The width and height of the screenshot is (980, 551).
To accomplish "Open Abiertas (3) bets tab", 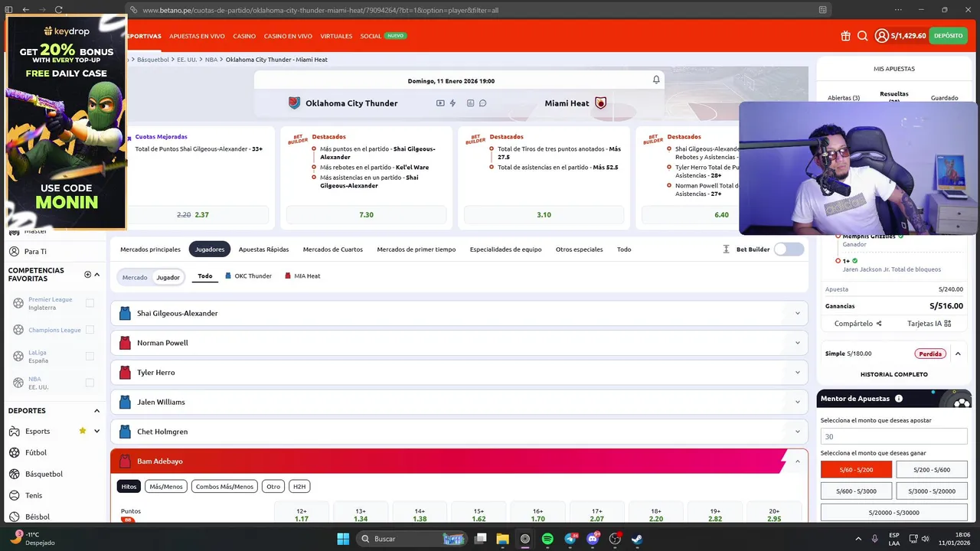I will 844,98.
